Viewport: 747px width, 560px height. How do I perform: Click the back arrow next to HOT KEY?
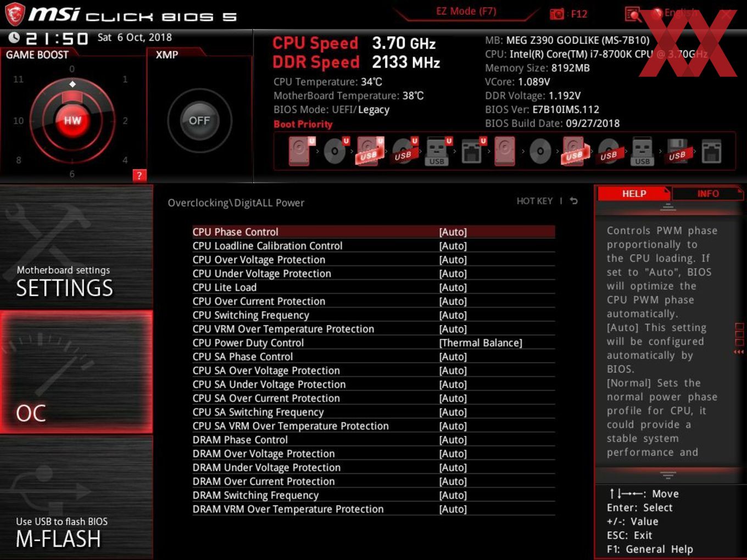pos(573,201)
